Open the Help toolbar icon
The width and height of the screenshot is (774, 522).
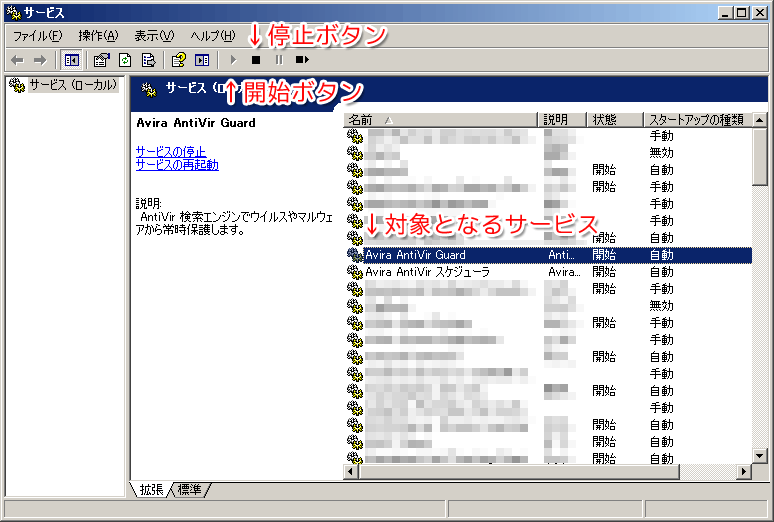coord(179,60)
